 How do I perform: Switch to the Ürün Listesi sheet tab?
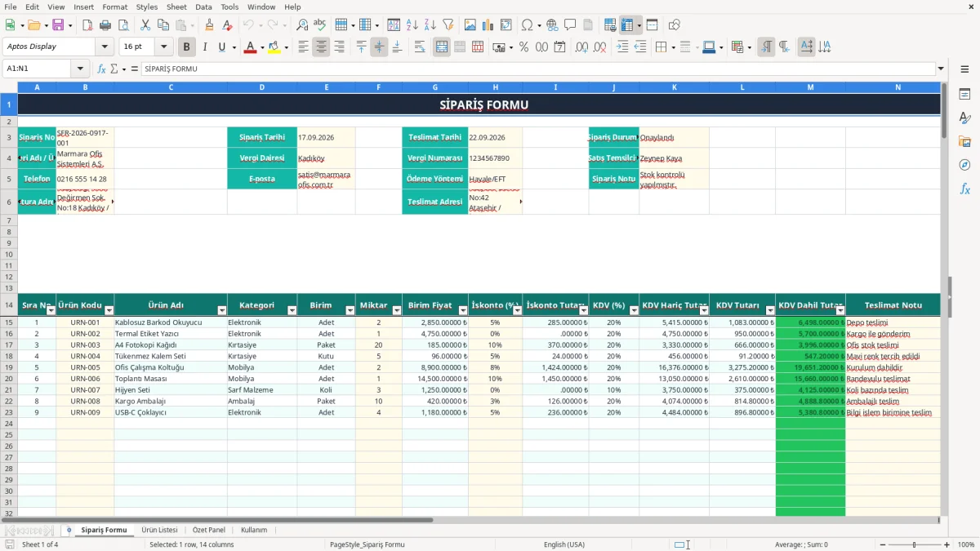tap(159, 530)
